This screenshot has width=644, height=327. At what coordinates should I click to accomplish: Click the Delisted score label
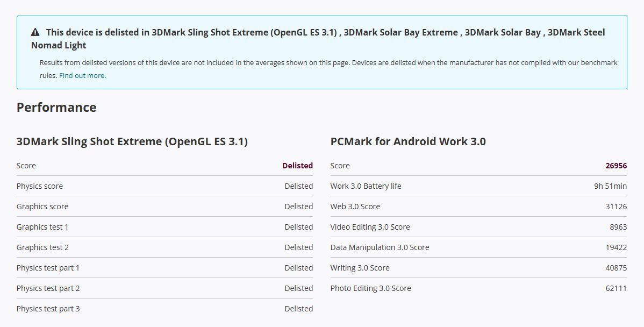[297, 166]
